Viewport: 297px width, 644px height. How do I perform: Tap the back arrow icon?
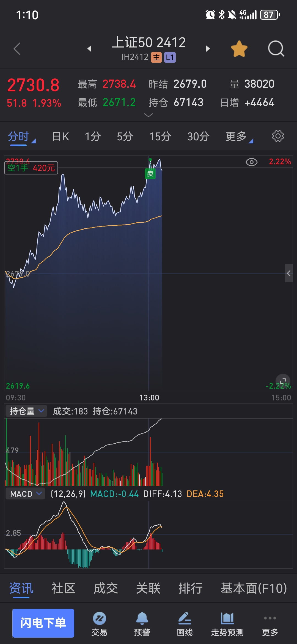click(x=17, y=49)
